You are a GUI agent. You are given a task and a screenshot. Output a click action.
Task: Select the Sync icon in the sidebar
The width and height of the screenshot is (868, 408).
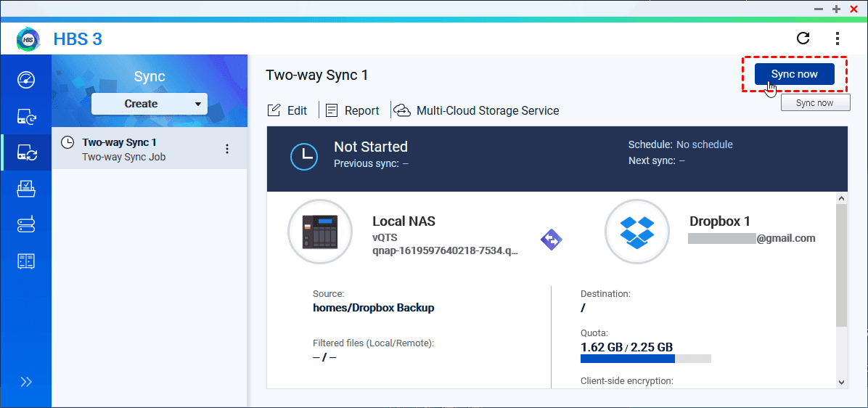26,152
